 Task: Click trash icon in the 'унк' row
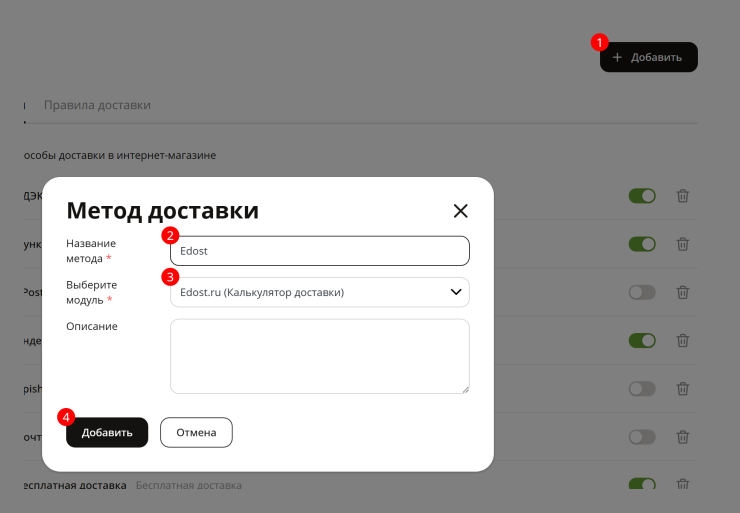coord(682,244)
